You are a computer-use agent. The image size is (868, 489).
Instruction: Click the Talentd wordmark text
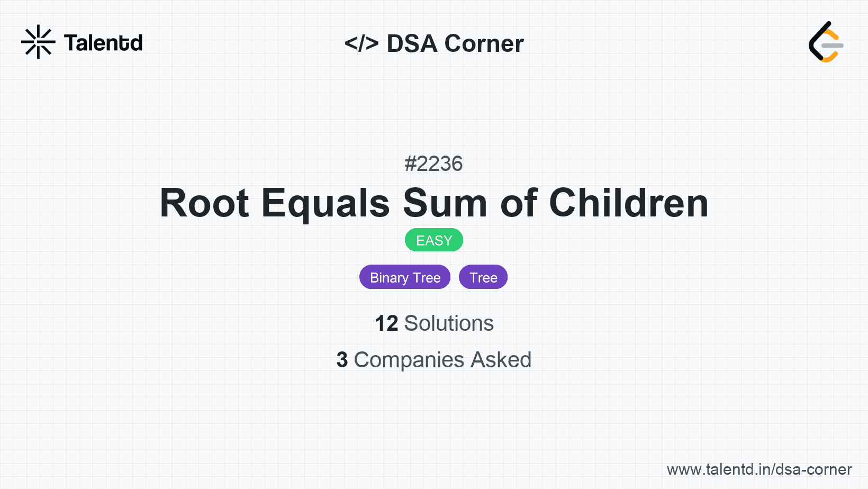point(103,43)
